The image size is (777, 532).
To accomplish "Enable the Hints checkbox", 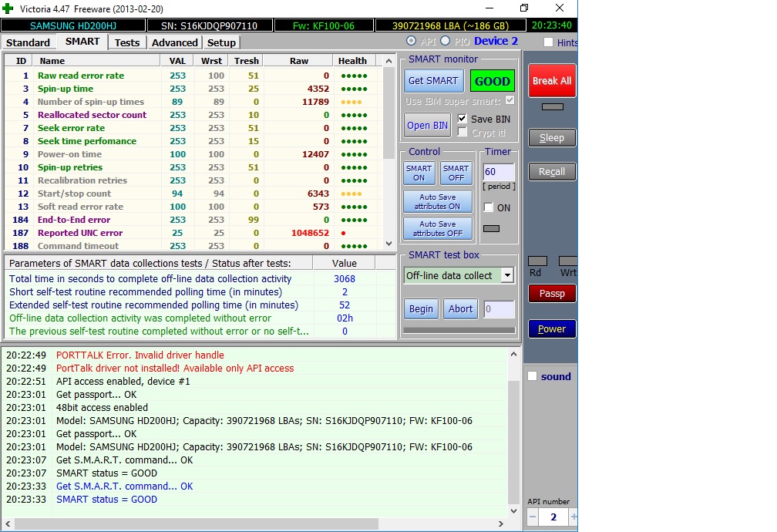I will pos(548,42).
